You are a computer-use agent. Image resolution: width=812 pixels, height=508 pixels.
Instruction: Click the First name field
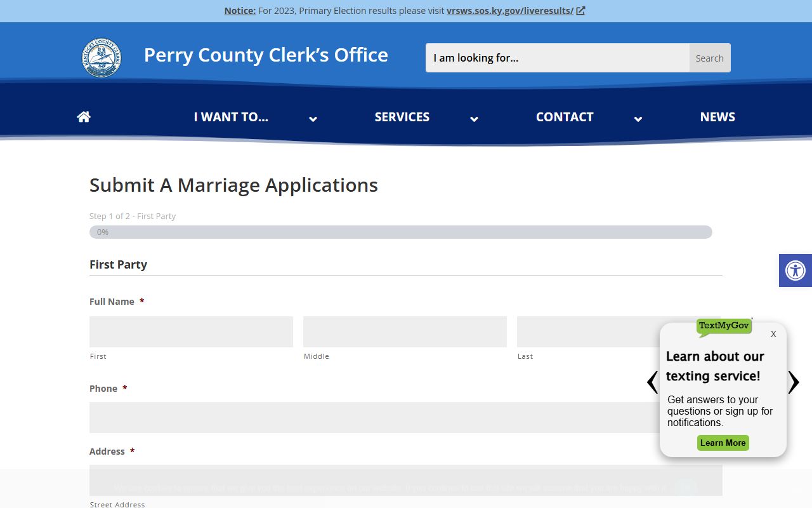click(x=191, y=331)
